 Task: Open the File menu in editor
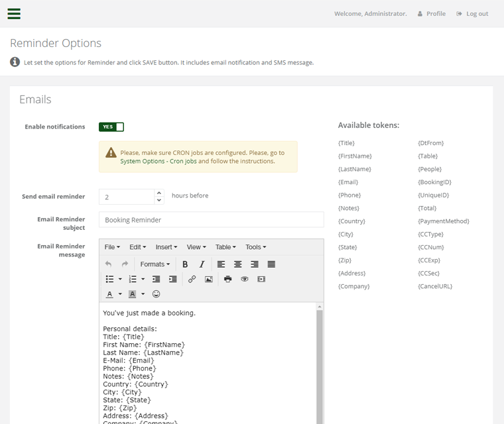pyautogui.click(x=112, y=247)
